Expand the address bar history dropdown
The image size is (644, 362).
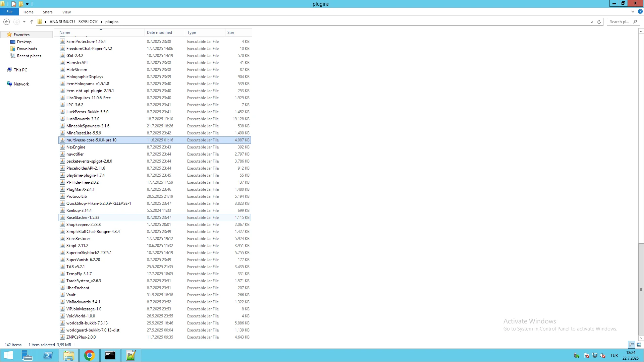click(592, 22)
